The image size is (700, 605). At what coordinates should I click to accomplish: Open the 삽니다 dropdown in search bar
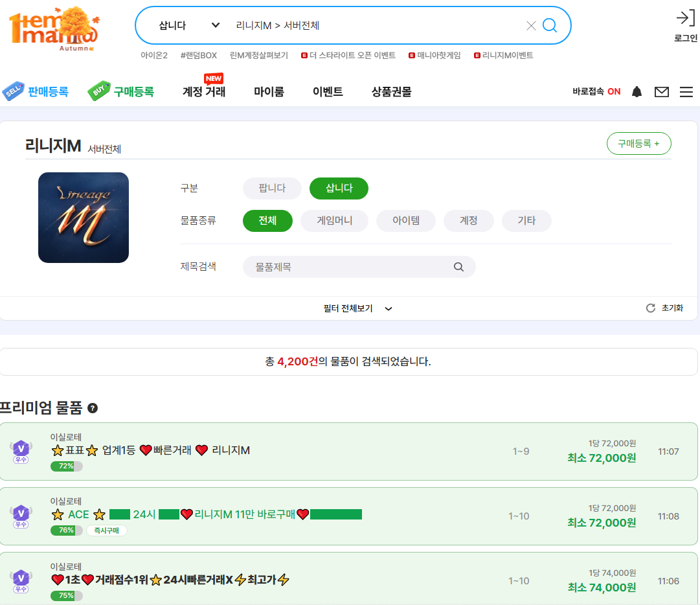[189, 25]
